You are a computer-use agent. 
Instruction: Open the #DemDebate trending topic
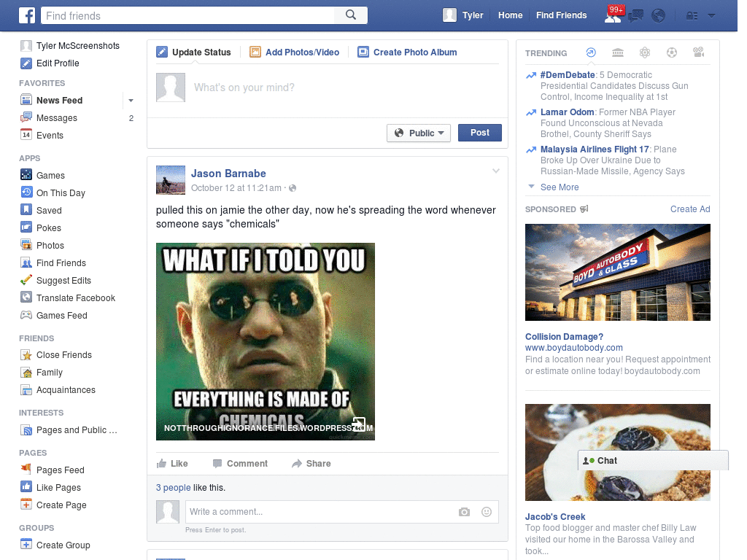coord(568,75)
